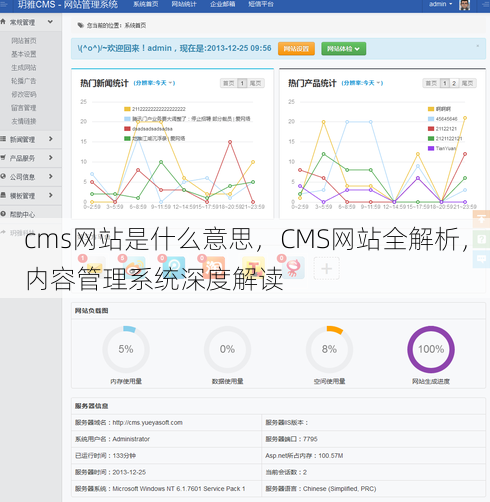Click the cart icon beside 产品服务
This screenshot has height=502, width=490.
coord(3,157)
